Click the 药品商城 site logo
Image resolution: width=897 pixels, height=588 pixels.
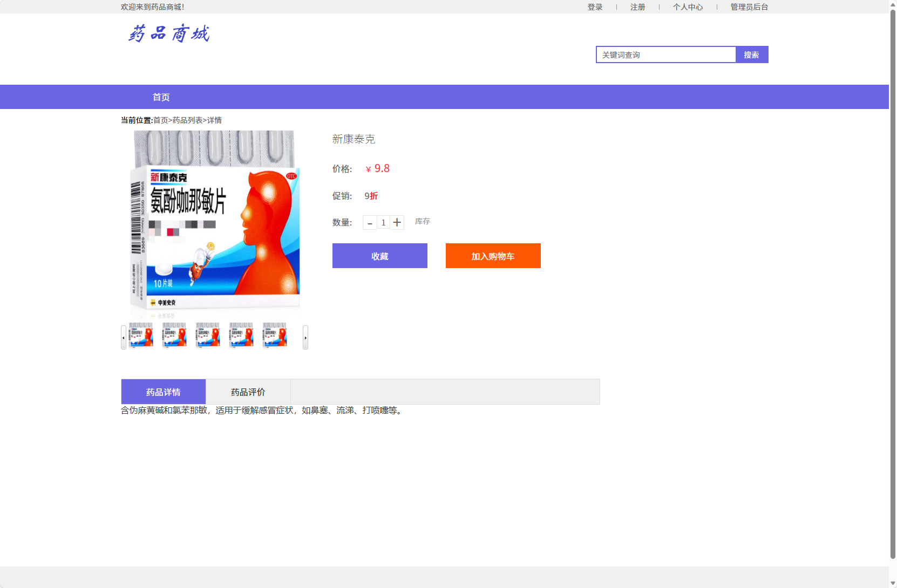click(168, 33)
